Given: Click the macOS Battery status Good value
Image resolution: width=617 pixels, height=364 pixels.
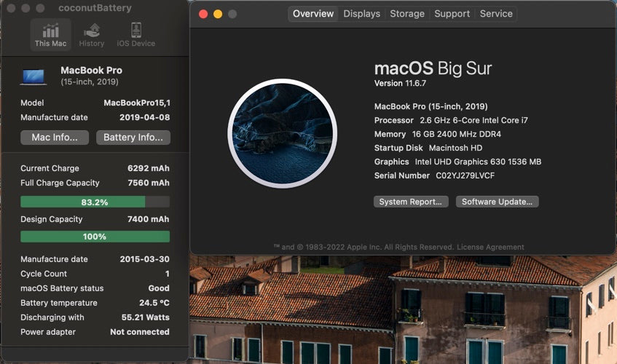Looking at the screenshot, I should [159, 288].
